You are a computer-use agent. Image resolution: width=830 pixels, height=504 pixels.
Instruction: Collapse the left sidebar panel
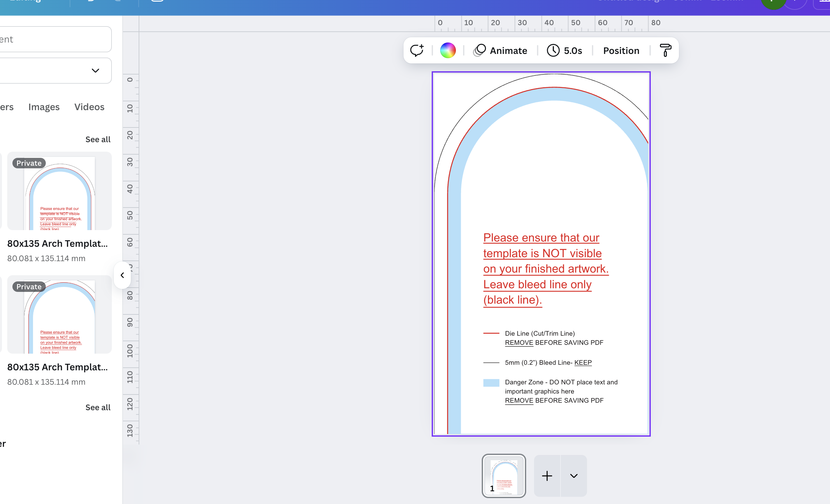(x=122, y=275)
